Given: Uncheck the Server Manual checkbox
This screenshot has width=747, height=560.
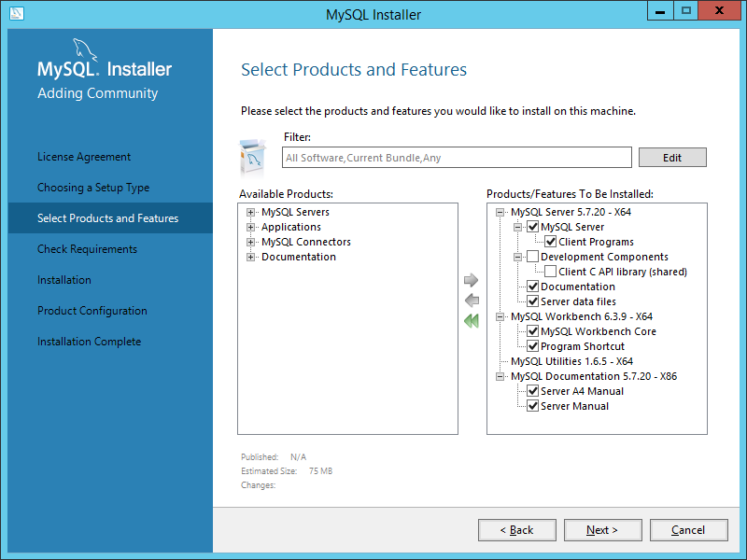Looking at the screenshot, I should pos(532,406).
